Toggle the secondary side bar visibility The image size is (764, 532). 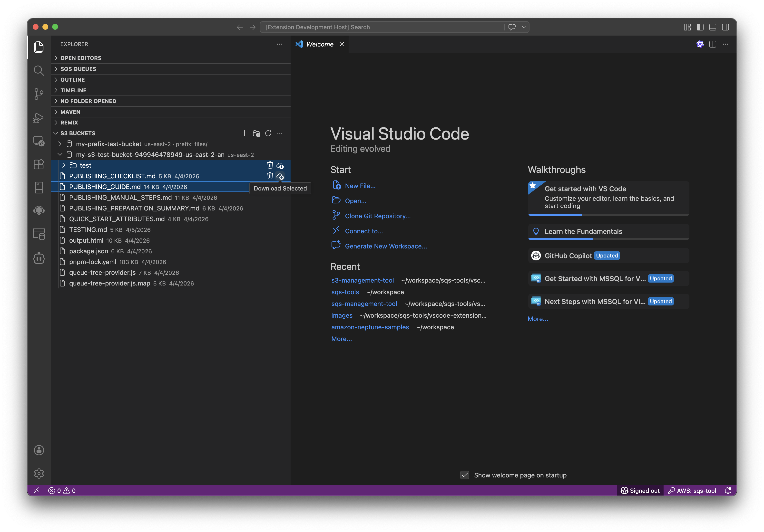(725, 27)
